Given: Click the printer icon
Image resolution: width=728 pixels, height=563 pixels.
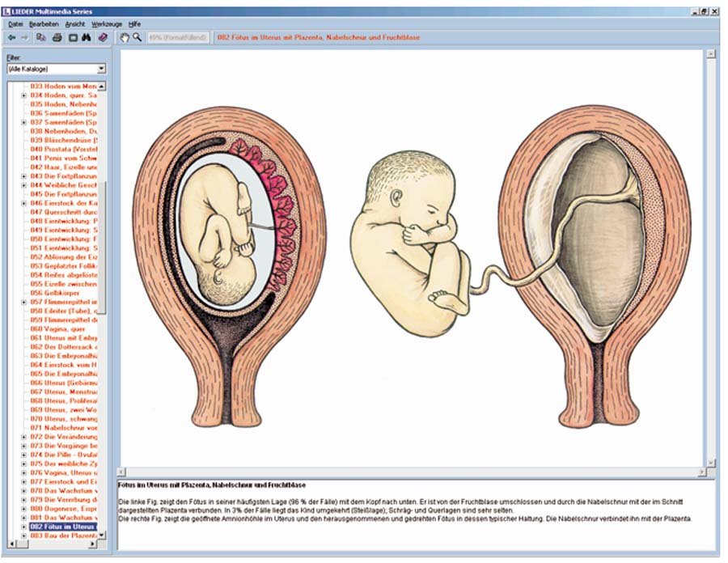Looking at the screenshot, I should point(57,38).
